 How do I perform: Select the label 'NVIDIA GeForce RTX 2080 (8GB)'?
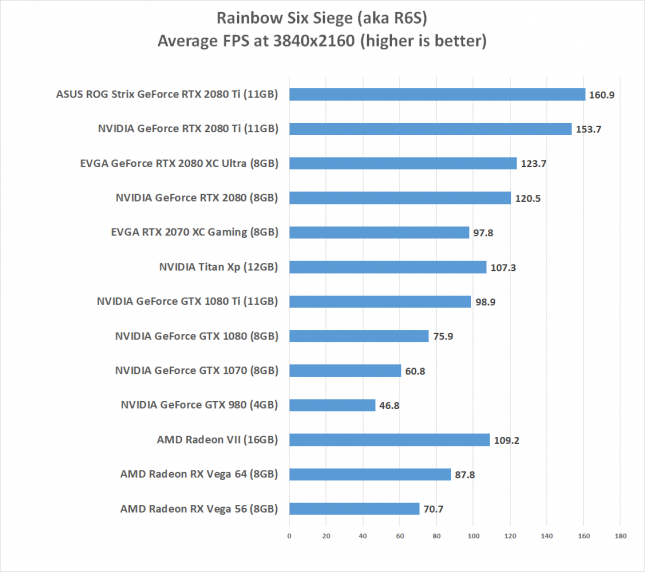tap(197, 198)
